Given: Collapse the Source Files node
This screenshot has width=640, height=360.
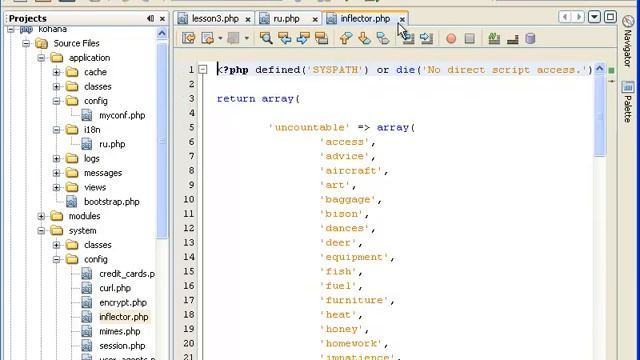Looking at the screenshot, I should (x=26, y=43).
